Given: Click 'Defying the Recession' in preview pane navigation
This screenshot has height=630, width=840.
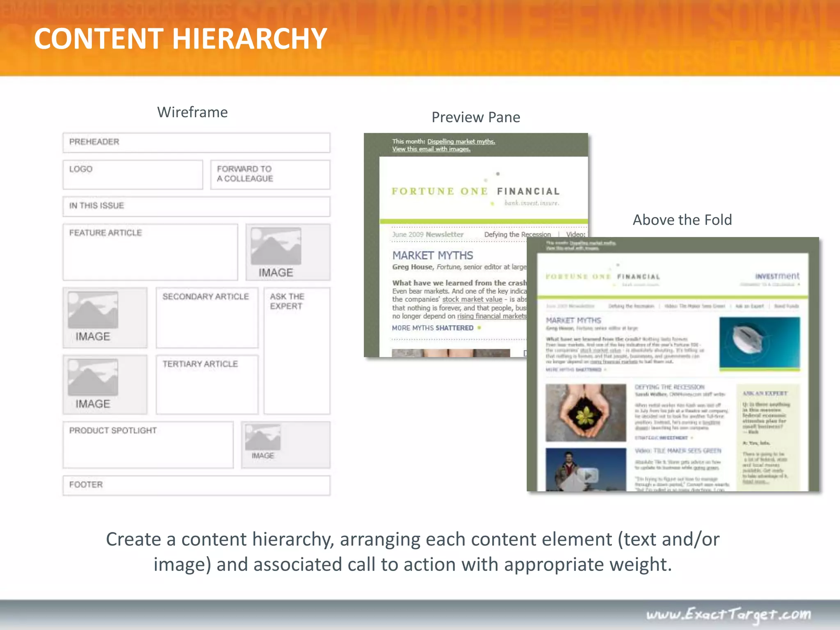Looking at the screenshot, I should pos(517,234).
